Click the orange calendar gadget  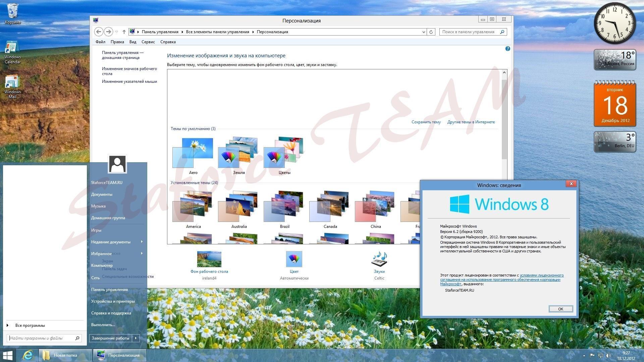(615, 103)
